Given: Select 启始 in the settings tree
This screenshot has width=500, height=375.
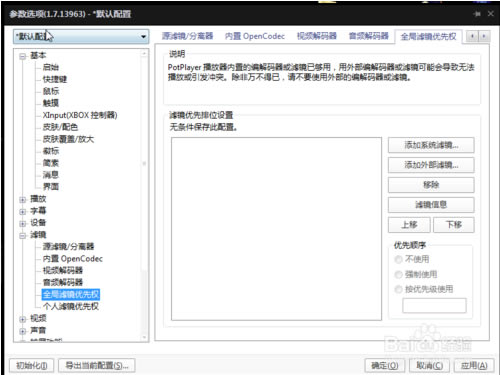Looking at the screenshot, I should tap(51, 67).
